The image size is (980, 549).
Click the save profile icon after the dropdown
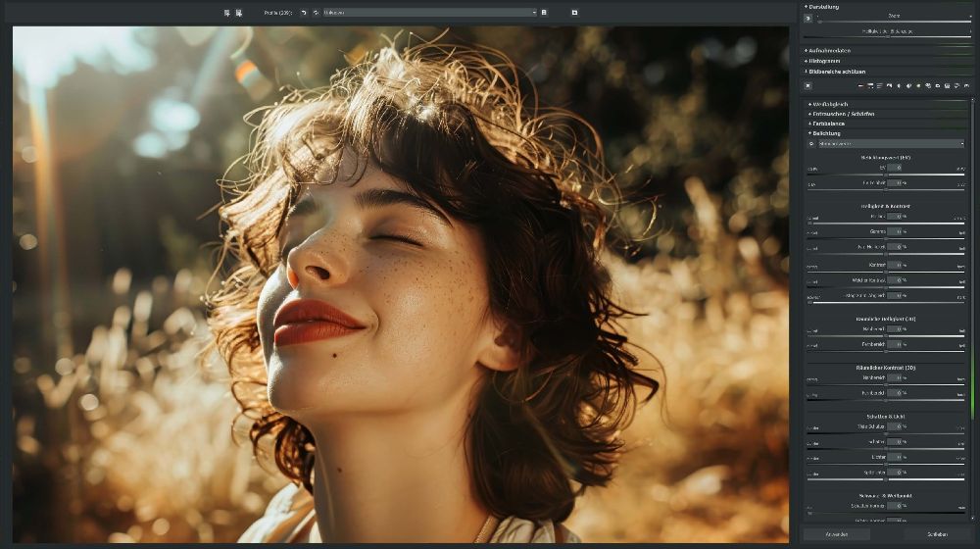pos(544,13)
